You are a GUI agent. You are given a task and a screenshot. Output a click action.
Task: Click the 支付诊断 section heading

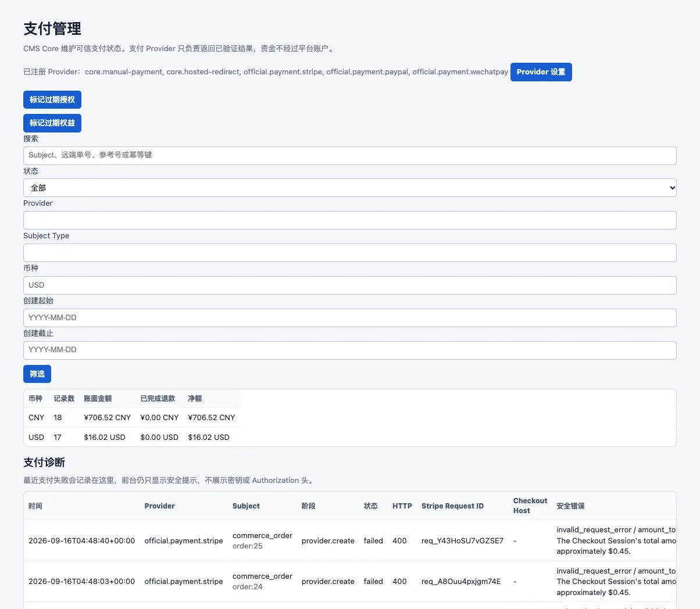click(x=44, y=463)
